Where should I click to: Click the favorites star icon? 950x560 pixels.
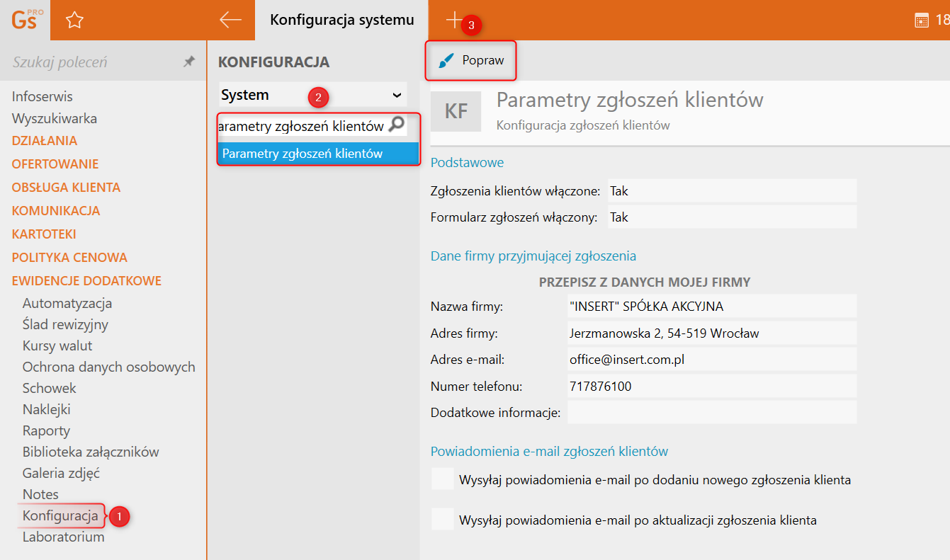click(74, 21)
